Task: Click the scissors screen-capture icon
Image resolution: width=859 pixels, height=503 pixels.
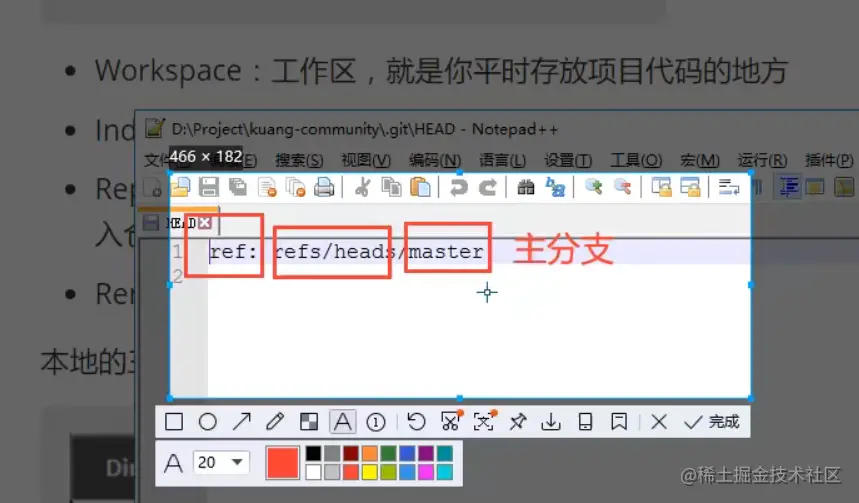Action: point(450,421)
